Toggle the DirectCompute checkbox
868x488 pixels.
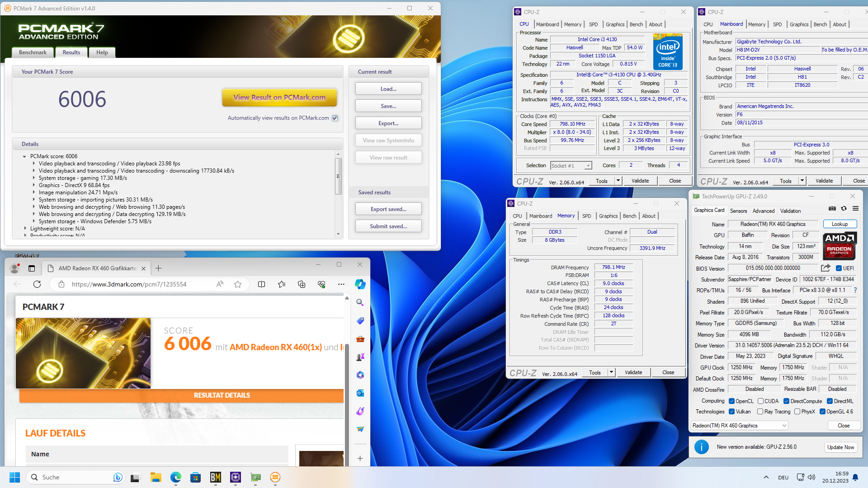(x=786, y=401)
